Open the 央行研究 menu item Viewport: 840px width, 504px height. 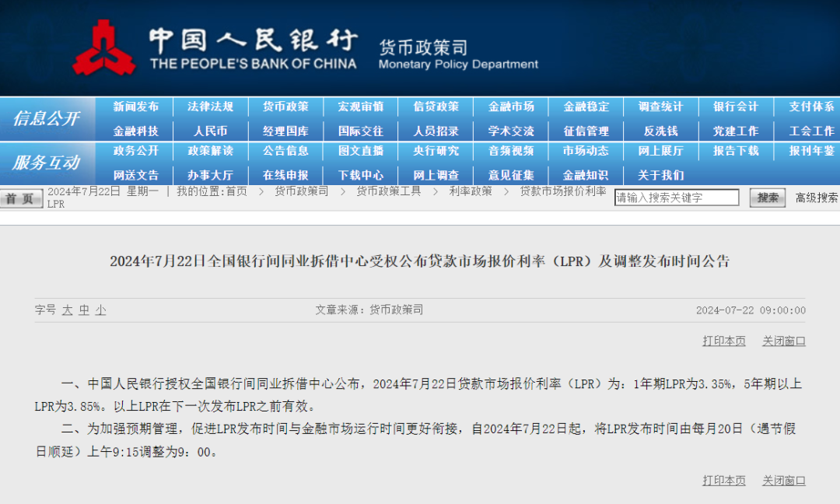436,151
